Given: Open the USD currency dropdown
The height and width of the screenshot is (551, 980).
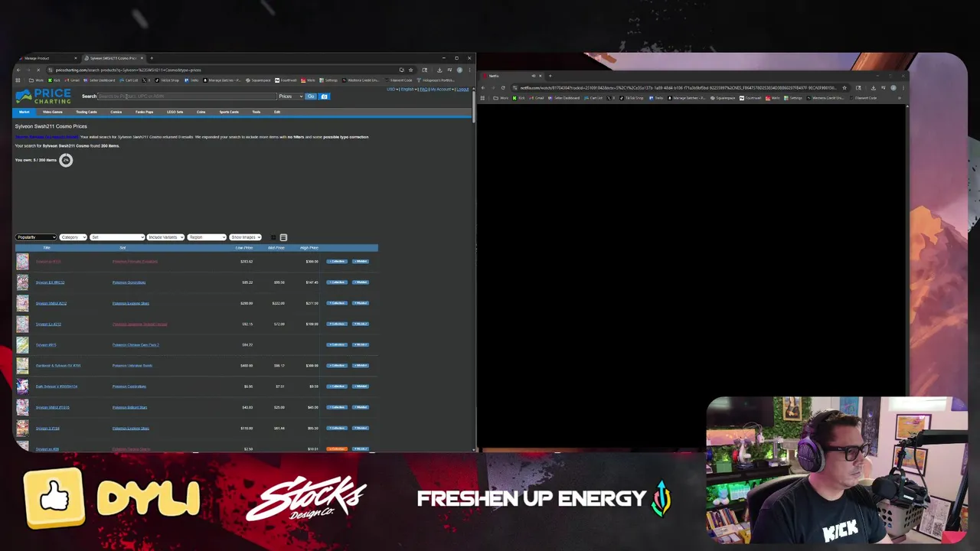Looking at the screenshot, I should click(x=392, y=90).
